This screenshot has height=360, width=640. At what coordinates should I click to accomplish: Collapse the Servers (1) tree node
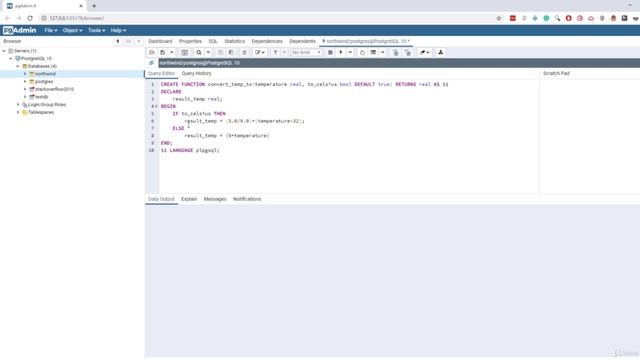click(4, 51)
